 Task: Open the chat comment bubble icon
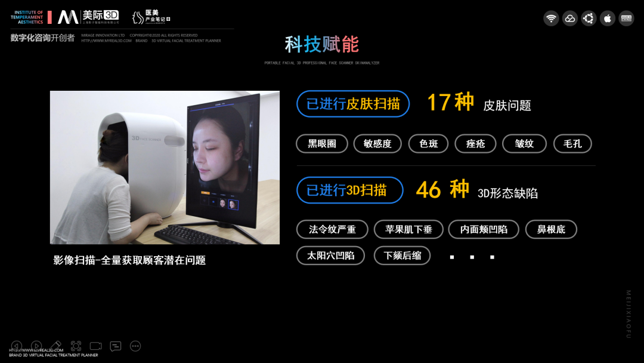pyautogui.click(x=115, y=346)
